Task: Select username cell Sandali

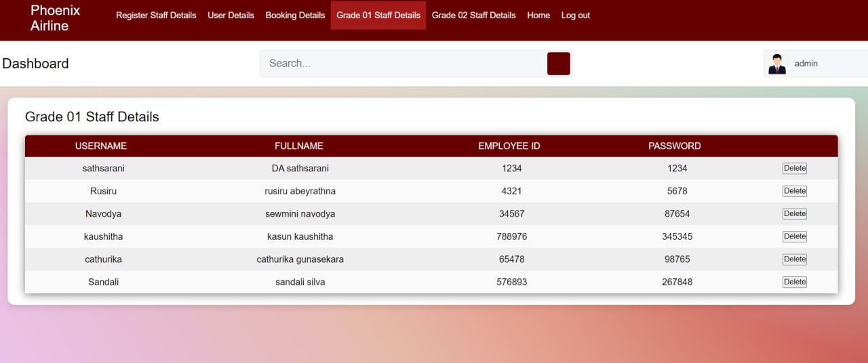Action: point(104,282)
